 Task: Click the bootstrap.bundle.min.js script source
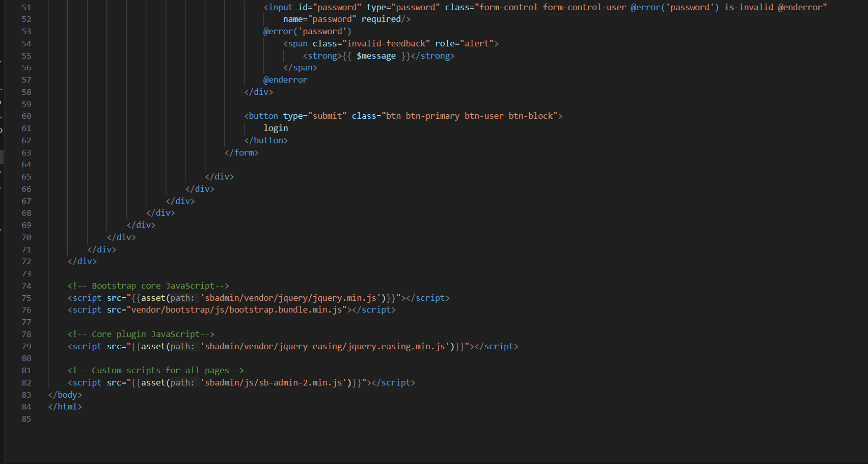[237, 310]
